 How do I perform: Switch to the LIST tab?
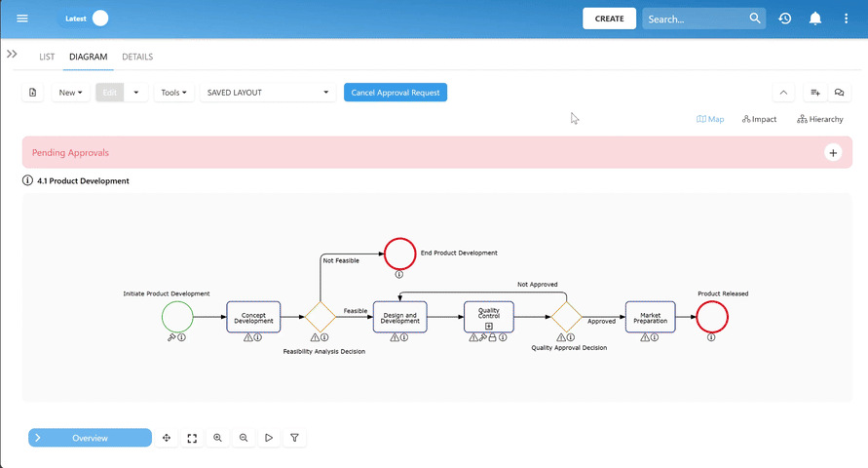point(47,57)
